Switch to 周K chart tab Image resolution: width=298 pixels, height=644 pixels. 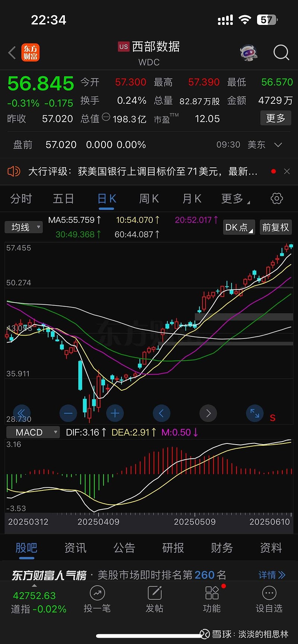[149, 199]
